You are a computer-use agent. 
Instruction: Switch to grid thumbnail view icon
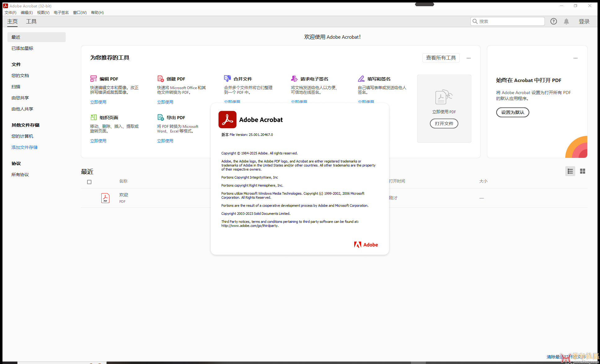point(583,171)
